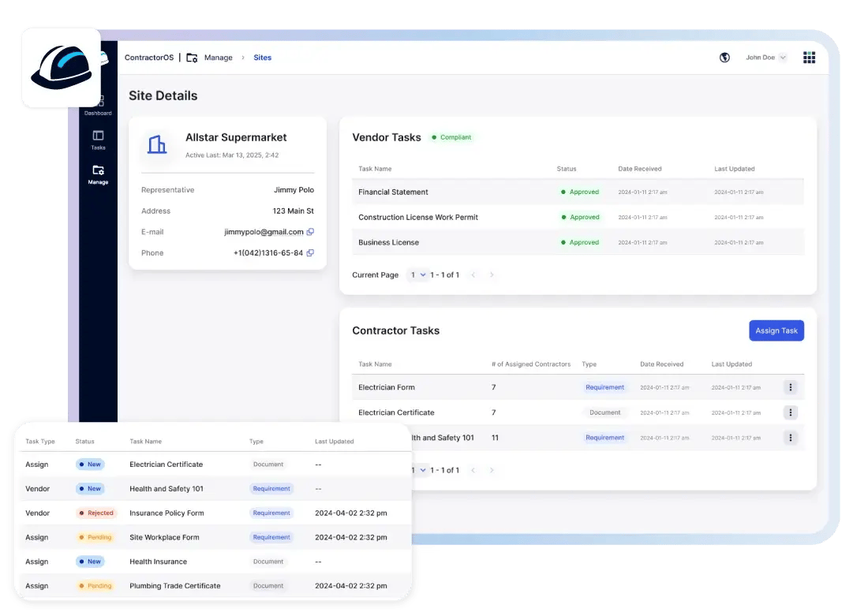The image size is (853, 616).
Task: Go to next page in Contractor Tasks
Action: 492,470
